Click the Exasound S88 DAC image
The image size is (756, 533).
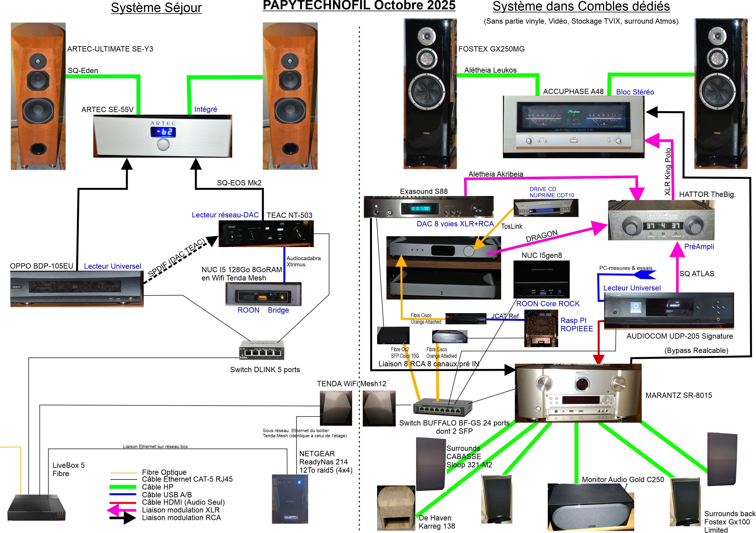coord(428,207)
